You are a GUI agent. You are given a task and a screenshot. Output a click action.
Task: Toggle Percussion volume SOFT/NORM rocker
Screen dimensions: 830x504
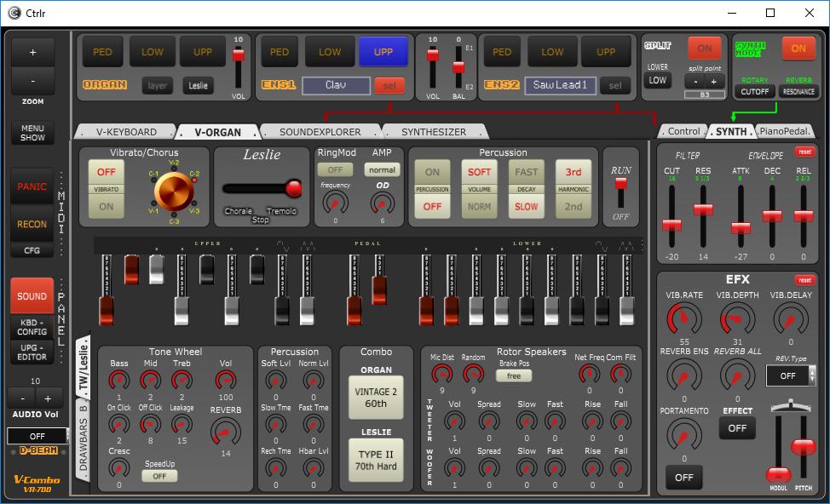[479, 189]
